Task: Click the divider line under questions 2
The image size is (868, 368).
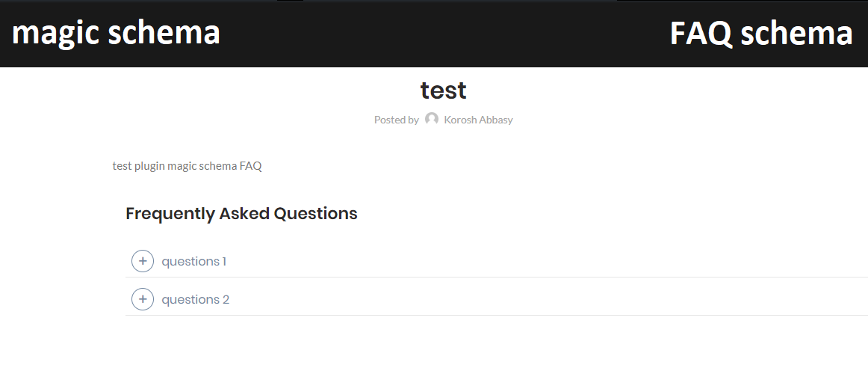Action: coord(497,316)
